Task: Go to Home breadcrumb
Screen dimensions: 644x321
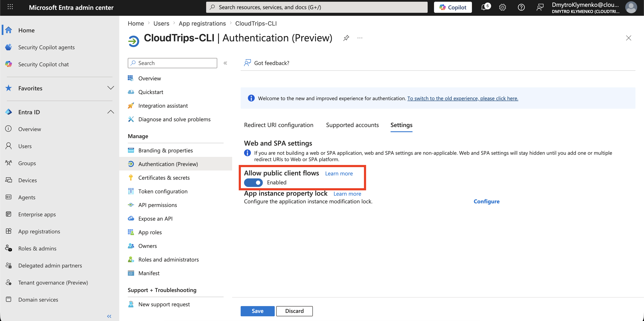Action: (x=136, y=23)
